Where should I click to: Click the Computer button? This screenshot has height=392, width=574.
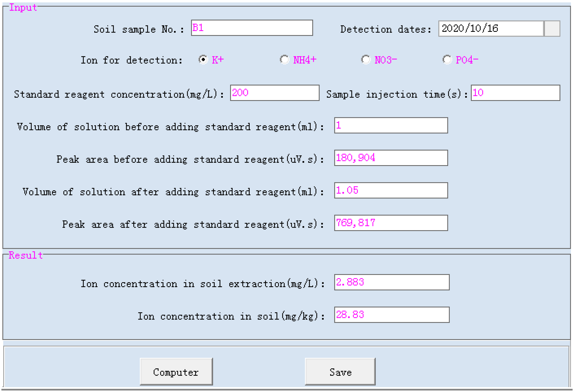[x=176, y=372]
